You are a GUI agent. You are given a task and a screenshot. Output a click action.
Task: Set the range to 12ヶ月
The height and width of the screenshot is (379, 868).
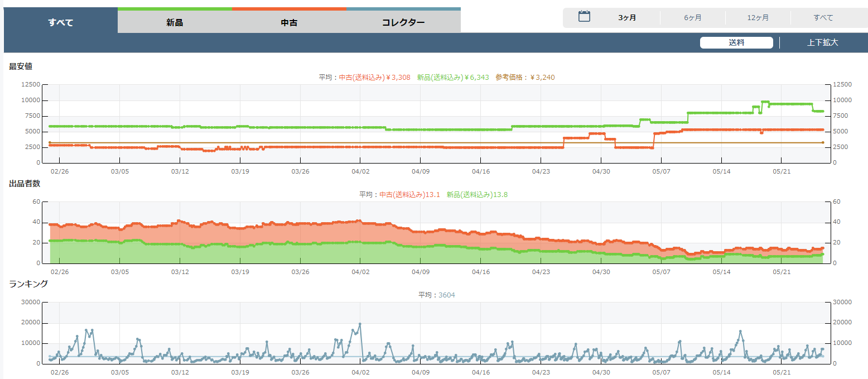click(x=758, y=18)
